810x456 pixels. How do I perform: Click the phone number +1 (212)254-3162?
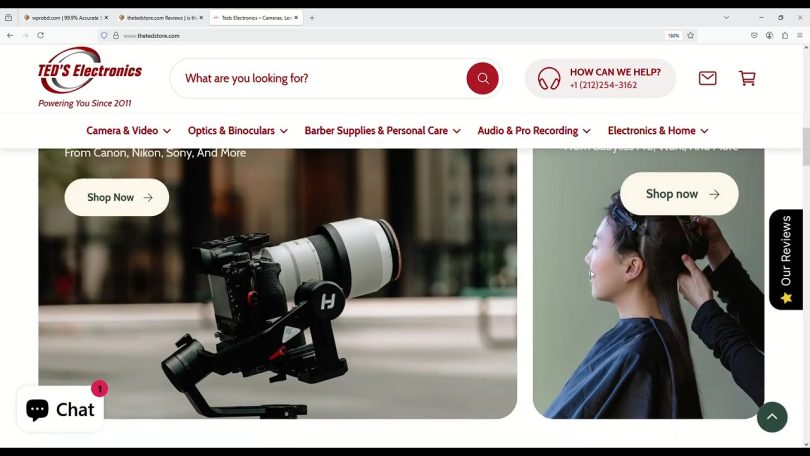tap(603, 85)
